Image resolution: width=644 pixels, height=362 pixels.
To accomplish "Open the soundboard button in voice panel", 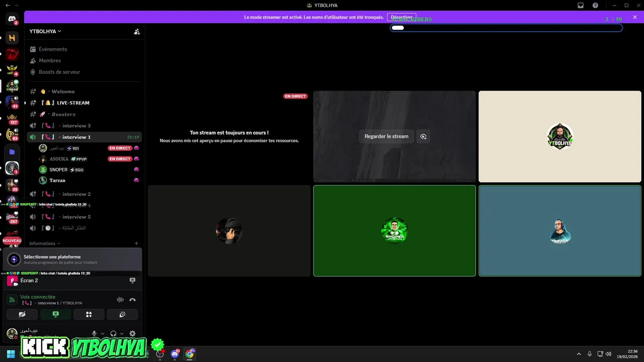I will tap(122, 314).
